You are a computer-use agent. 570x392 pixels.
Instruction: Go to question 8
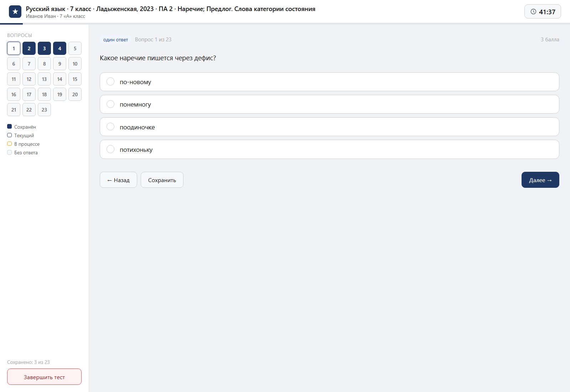tap(44, 64)
